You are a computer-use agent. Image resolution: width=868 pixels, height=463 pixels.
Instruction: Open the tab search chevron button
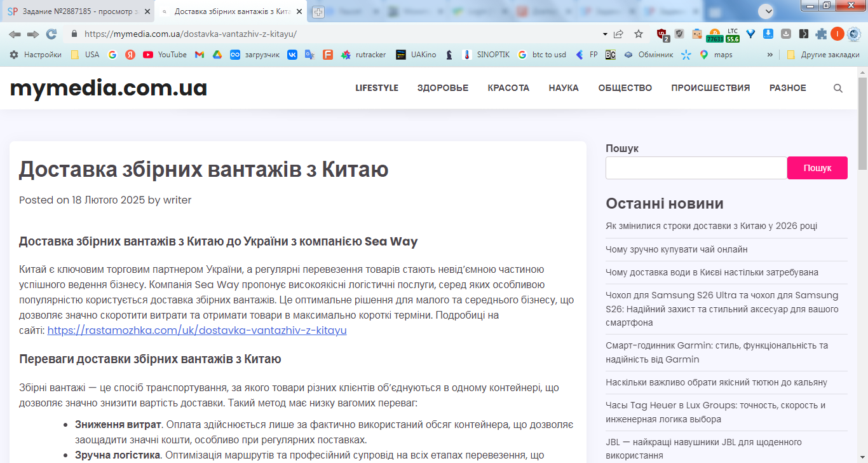(x=765, y=11)
